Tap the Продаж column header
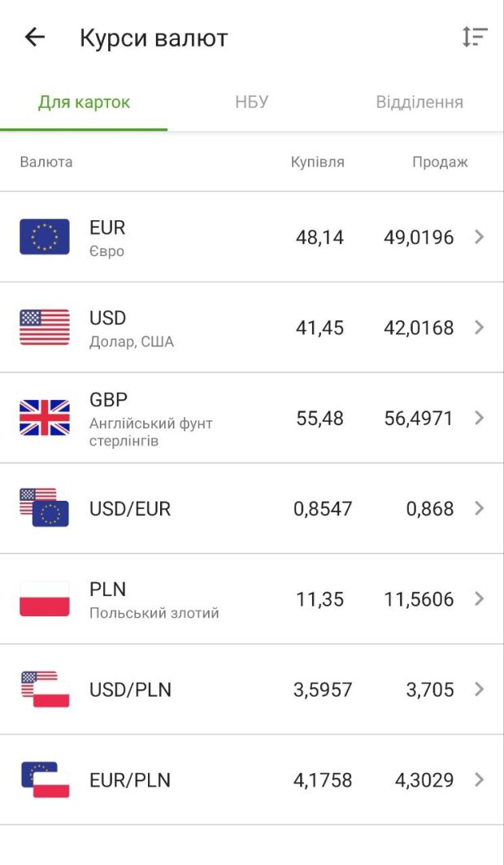The image size is (504, 865). (x=440, y=162)
